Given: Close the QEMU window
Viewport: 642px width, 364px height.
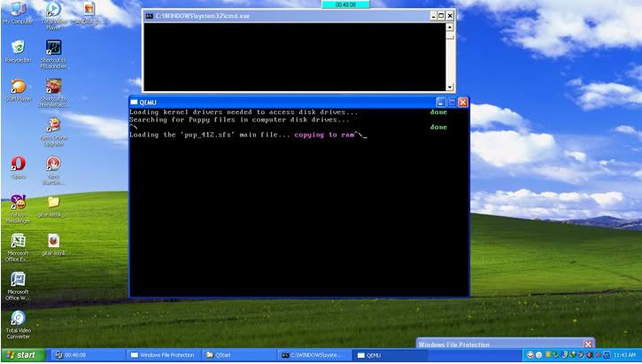Looking at the screenshot, I should click(x=462, y=103).
